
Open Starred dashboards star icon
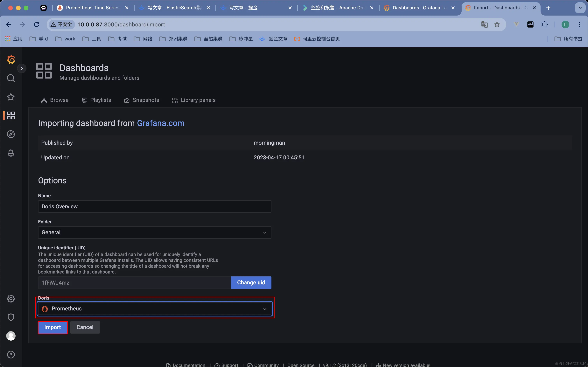pyautogui.click(x=11, y=97)
